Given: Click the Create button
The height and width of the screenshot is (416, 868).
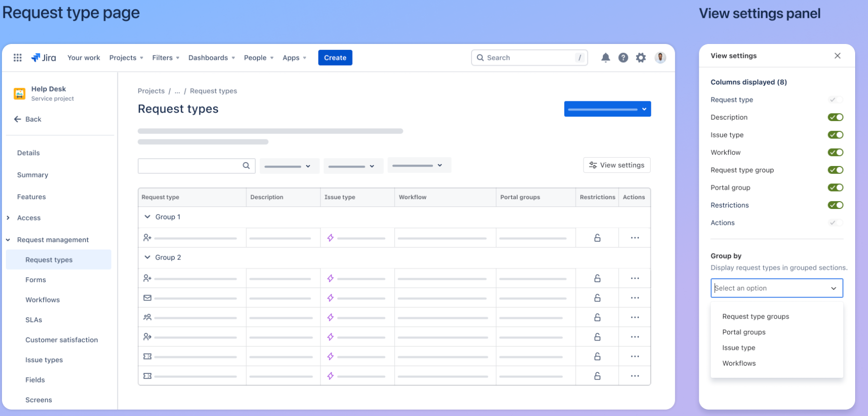Looking at the screenshot, I should 335,58.
